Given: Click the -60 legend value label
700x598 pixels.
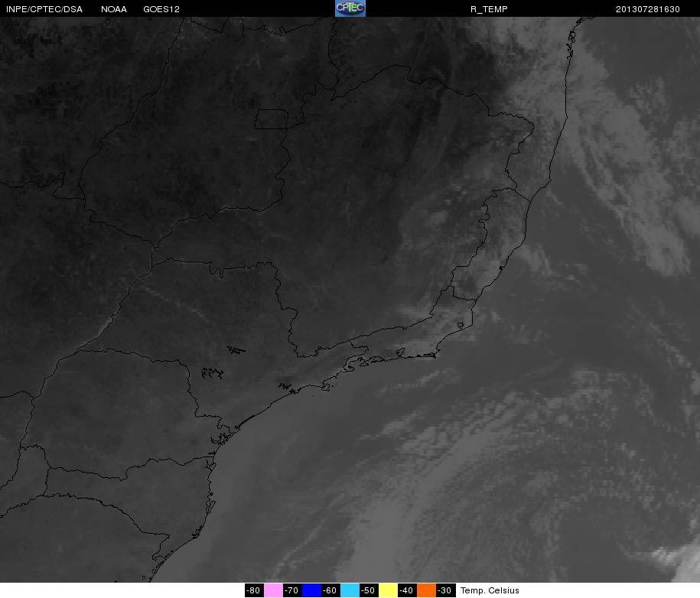Looking at the screenshot, I should (x=330, y=590).
